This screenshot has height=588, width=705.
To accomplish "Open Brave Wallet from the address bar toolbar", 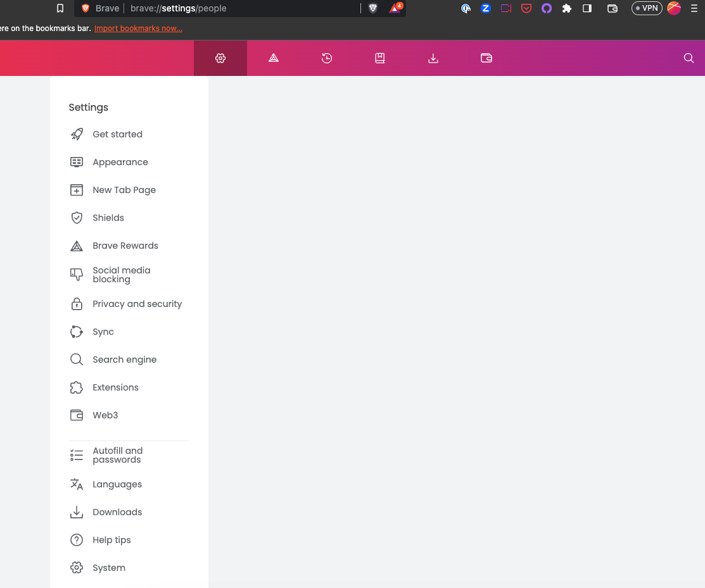I will click(x=612, y=8).
